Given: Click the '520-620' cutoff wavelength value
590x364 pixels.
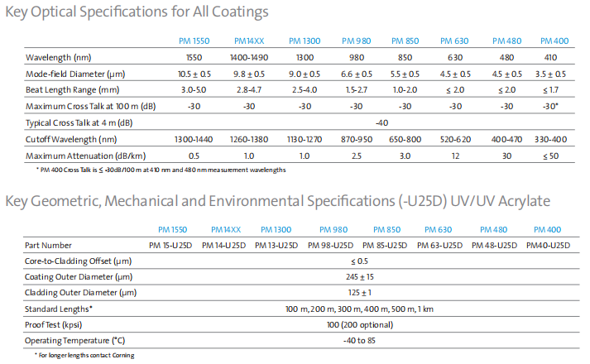Looking at the screenshot, I should tap(456, 140).
